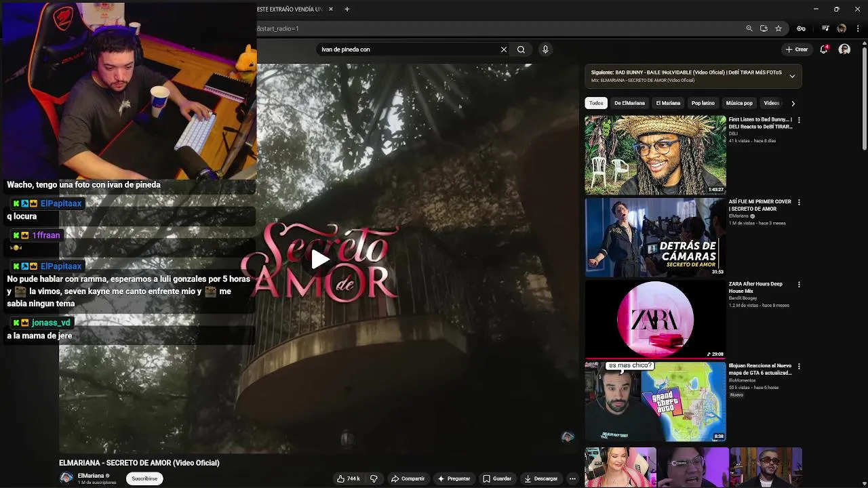Open the YouTube account avatar menu
This screenshot has width=868, height=488.
point(844,49)
